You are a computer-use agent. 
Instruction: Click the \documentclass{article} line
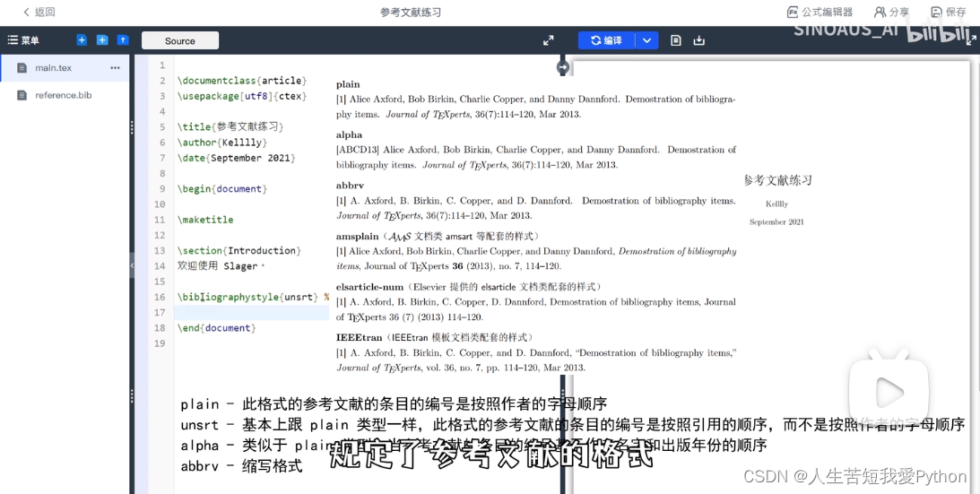[242, 81]
